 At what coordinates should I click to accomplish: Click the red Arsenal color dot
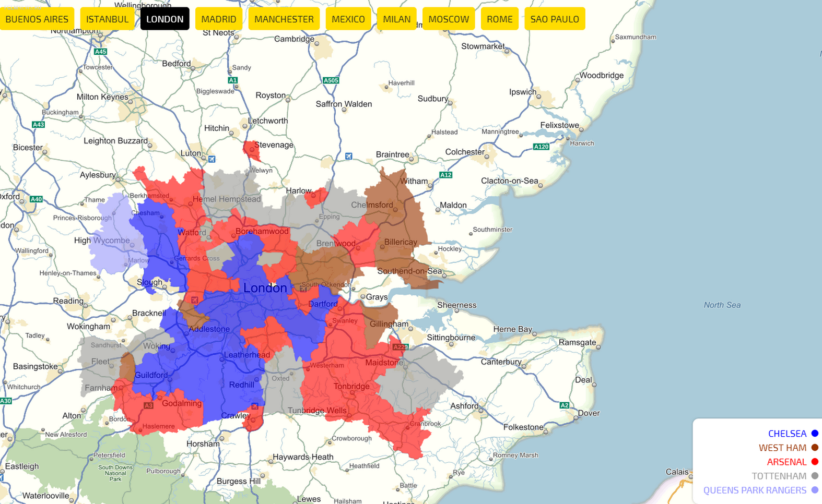(x=815, y=462)
